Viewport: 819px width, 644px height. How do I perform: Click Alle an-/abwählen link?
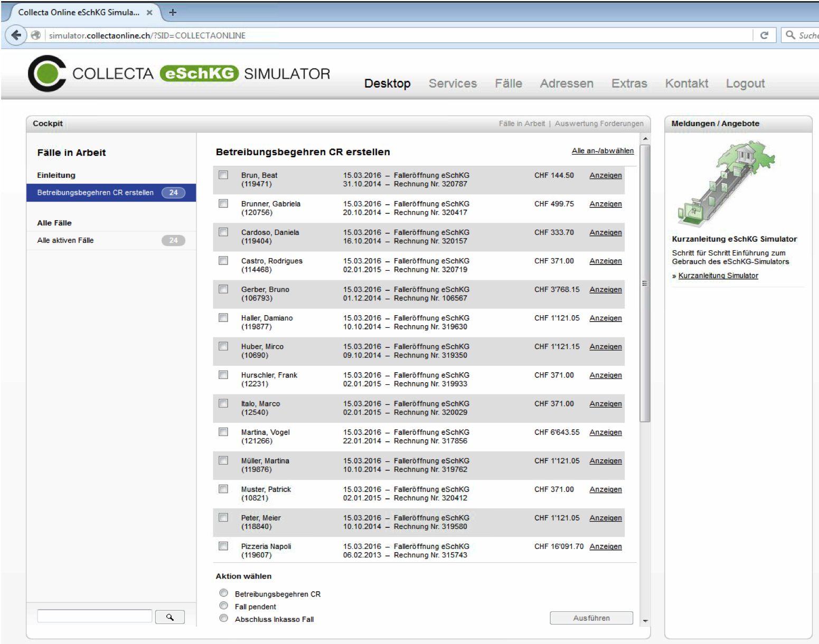tap(603, 151)
